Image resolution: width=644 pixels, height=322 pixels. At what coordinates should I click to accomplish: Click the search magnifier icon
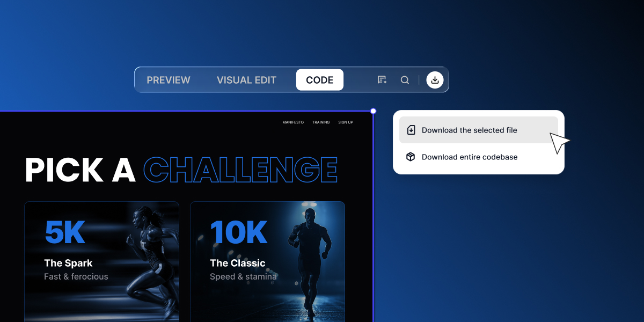[405, 80]
